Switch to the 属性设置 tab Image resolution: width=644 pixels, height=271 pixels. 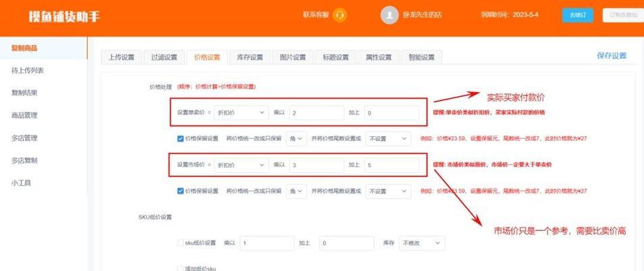coord(379,57)
